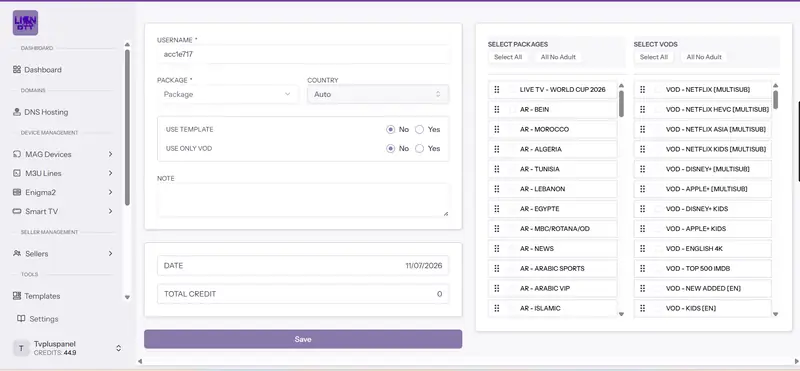Click All No Adult under Select Packages
This screenshot has height=371, width=800.
point(558,57)
